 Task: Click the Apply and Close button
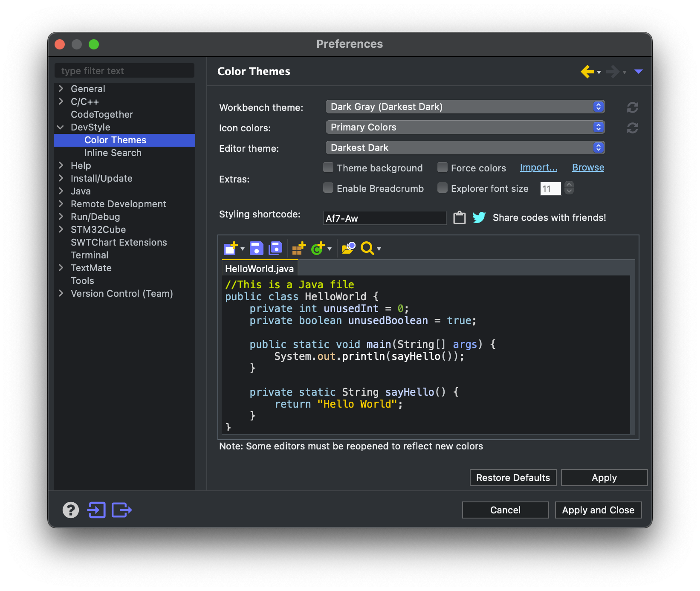[598, 510]
